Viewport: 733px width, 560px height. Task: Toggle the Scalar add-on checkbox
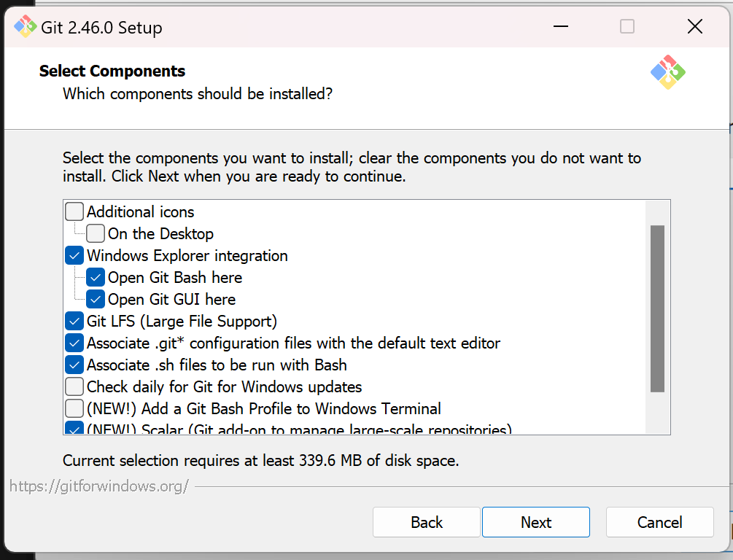[x=74, y=429]
